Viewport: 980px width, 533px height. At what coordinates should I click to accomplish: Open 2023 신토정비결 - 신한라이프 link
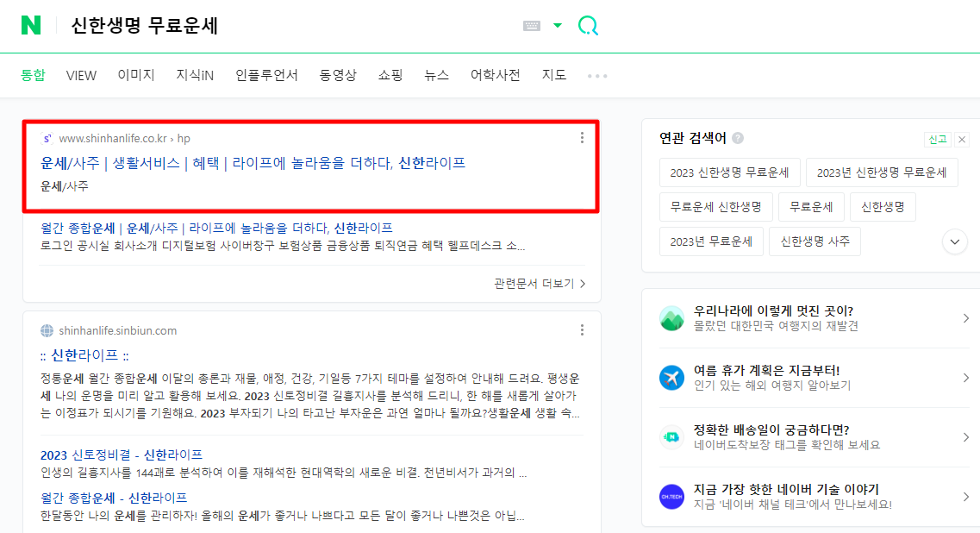click(122, 455)
